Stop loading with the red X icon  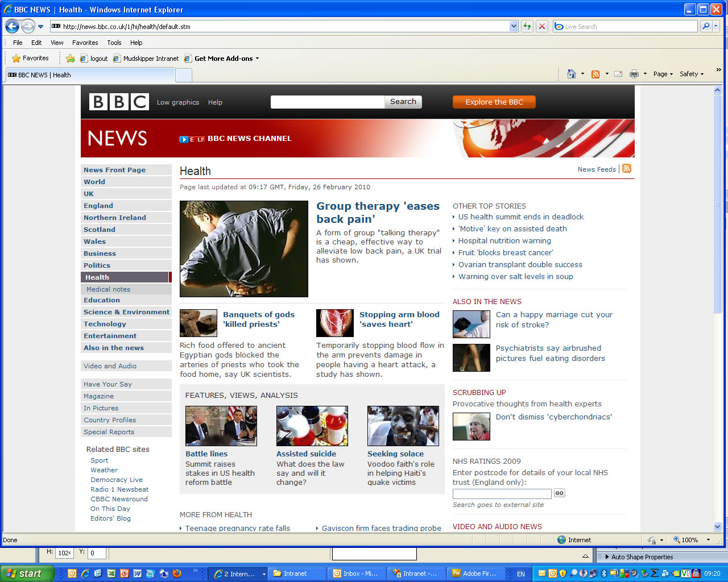click(x=542, y=26)
